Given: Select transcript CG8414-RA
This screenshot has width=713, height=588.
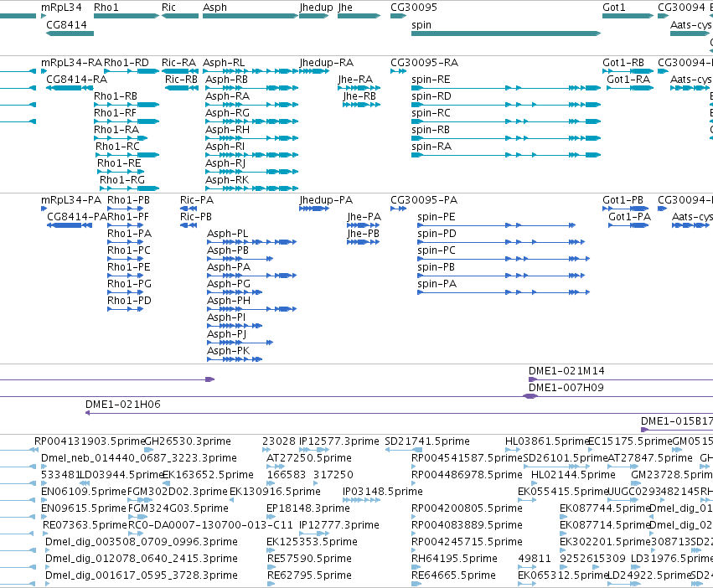Looking at the screenshot, I should (70, 88).
